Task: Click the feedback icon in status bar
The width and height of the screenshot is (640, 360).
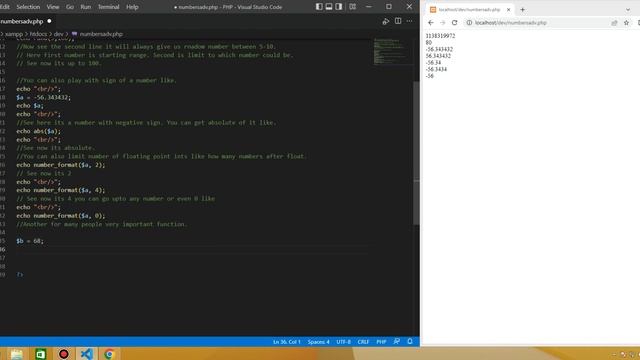Action: 396,341
